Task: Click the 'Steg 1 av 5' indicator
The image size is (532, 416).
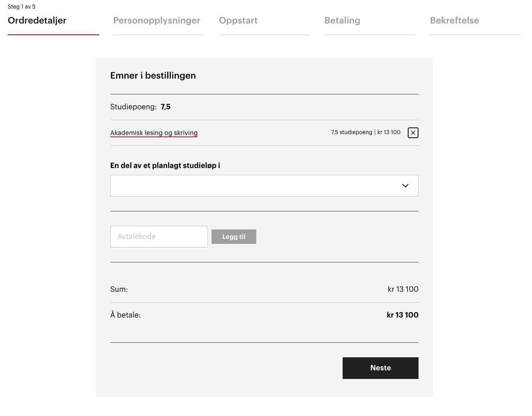Action: 21,7
